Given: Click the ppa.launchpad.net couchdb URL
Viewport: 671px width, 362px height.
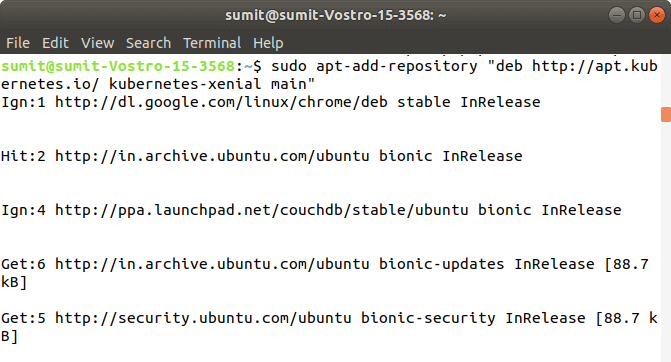Looking at the screenshot, I should tap(262, 210).
